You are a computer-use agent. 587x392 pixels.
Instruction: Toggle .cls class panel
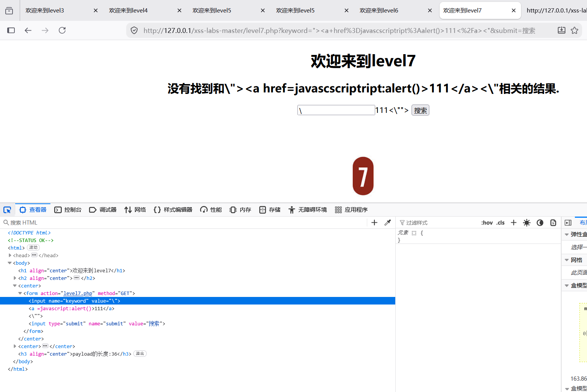point(501,223)
